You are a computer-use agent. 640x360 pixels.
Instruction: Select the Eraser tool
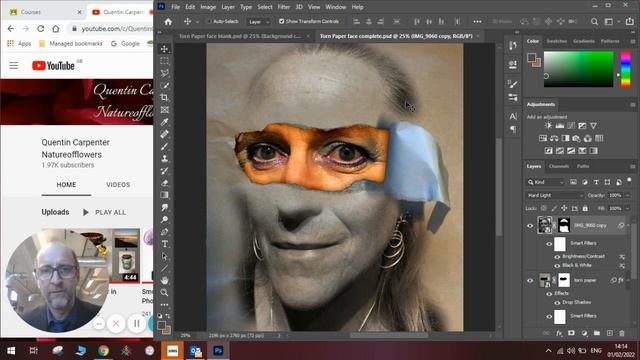tap(164, 183)
